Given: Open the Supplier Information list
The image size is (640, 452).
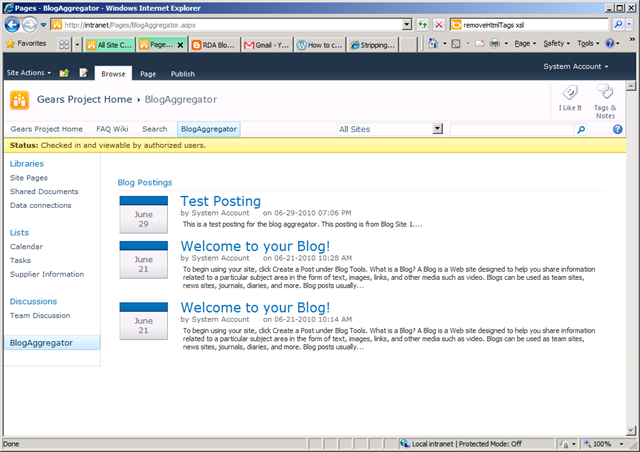Looking at the screenshot, I should point(47,274).
